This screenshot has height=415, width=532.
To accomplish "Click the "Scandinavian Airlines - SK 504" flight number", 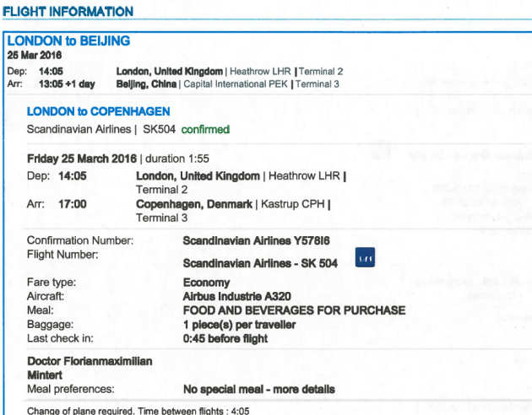I will (260, 263).
